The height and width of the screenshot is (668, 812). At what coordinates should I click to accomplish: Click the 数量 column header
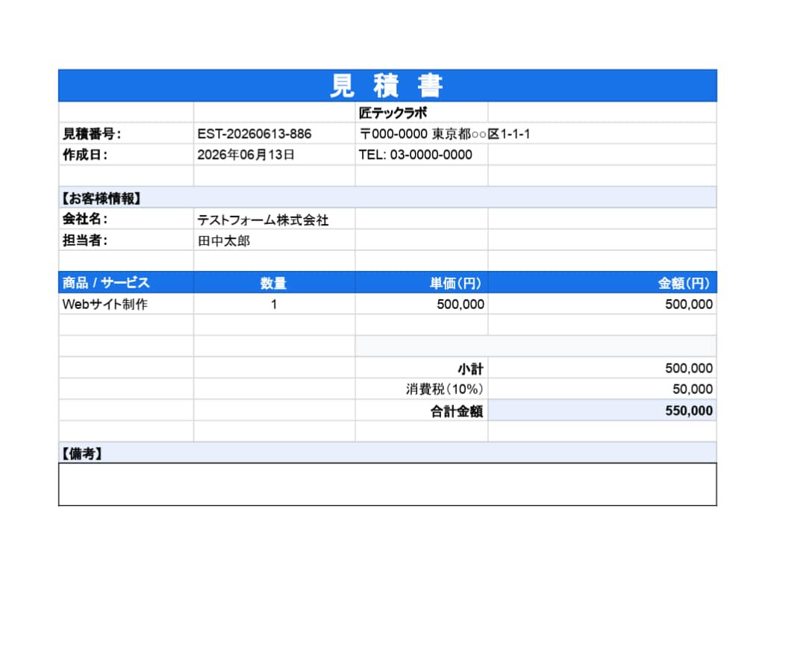(x=274, y=283)
